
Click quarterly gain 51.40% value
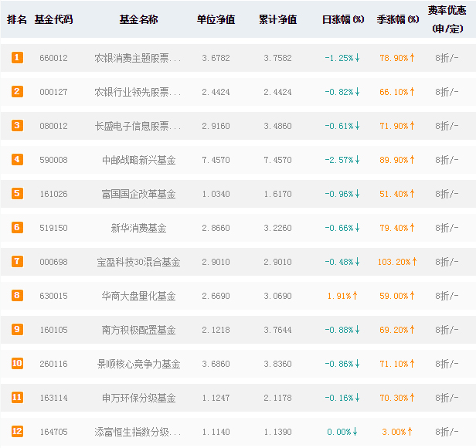pos(397,194)
